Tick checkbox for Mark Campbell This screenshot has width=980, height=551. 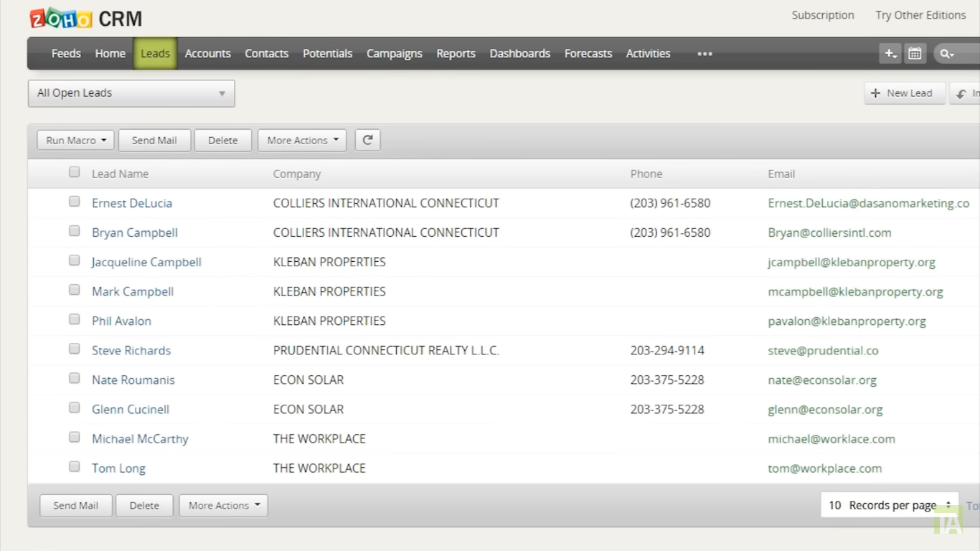tap(75, 290)
